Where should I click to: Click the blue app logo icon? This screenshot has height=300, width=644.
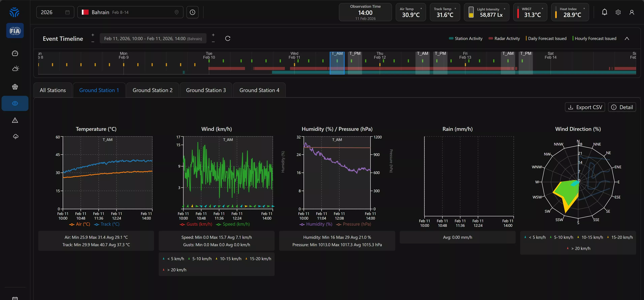point(14,12)
